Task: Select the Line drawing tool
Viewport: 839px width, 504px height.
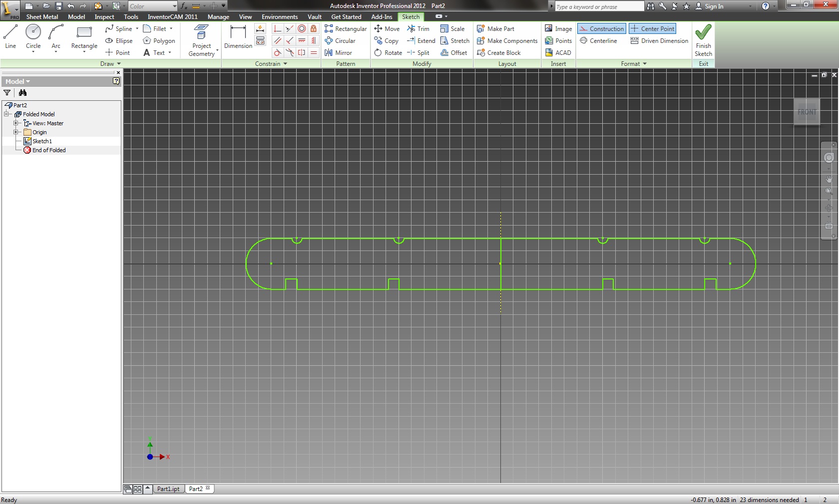Action: pyautogui.click(x=10, y=37)
